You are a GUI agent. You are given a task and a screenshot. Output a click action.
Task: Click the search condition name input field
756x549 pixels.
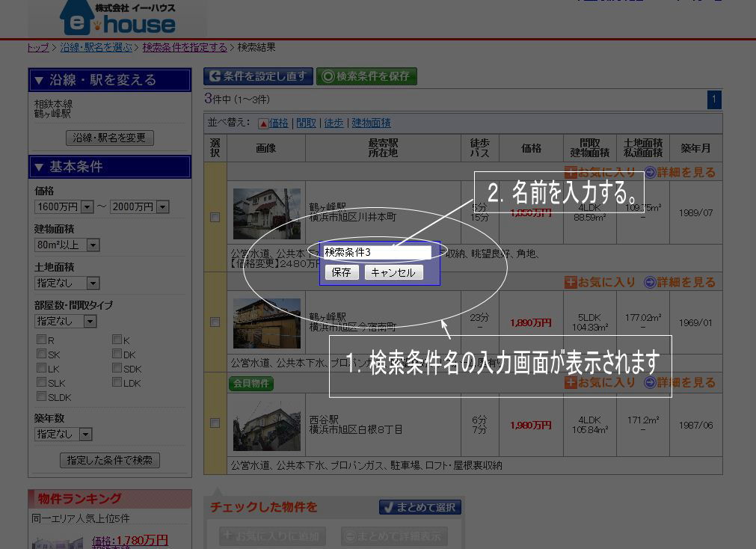pyautogui.click(x=377, y=252)
